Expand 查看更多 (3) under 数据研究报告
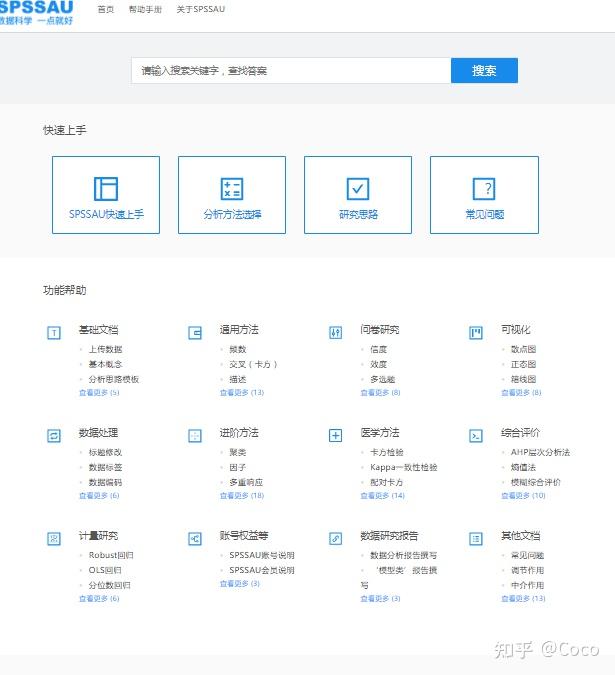 380,598
